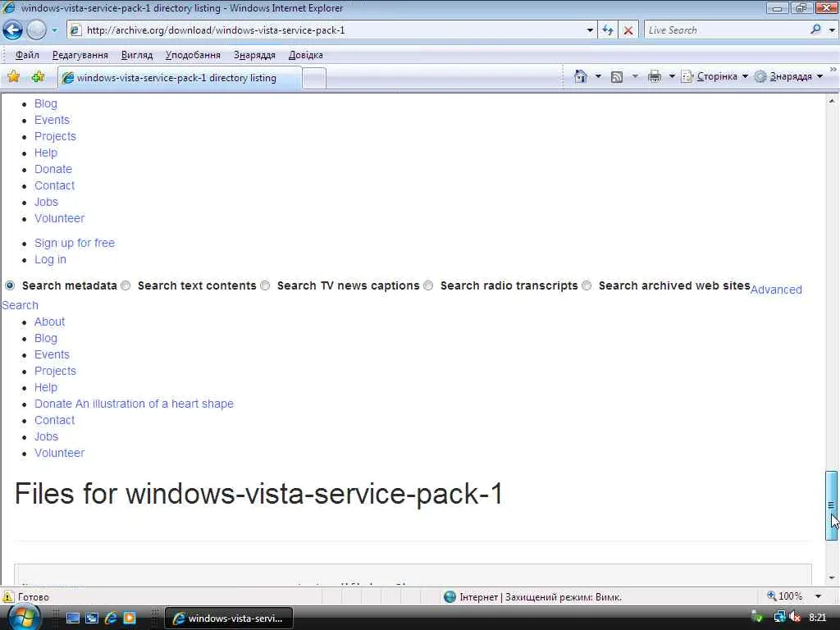Open the Windows Start orb
The image size is (840, 630).
click(24, 619)
